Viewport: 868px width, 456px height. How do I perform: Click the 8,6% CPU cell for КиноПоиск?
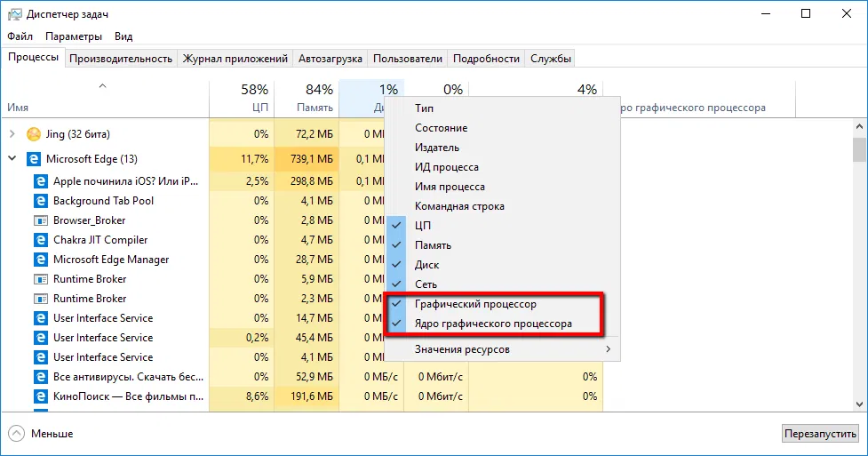click(x=242, y=396)
